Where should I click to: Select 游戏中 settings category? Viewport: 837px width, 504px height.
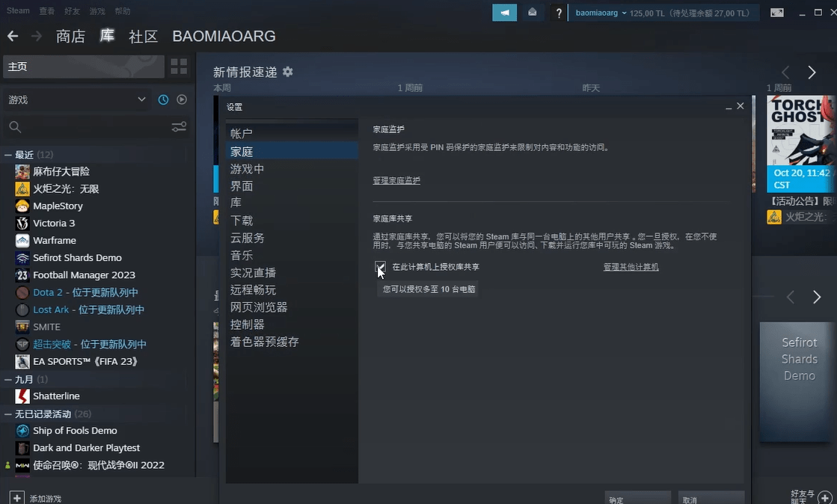point(292,169)
